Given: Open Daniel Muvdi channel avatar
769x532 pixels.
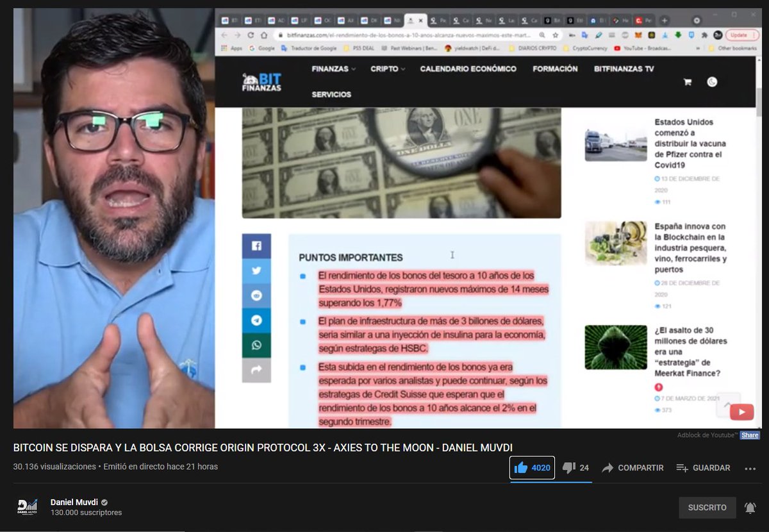Looking at the screenshot, I should click(x=27, y=507).
